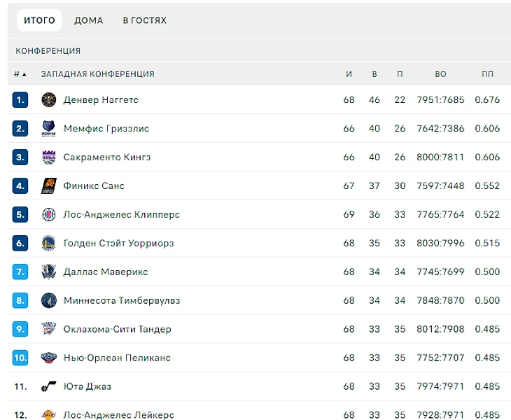Click the Dallas Mavericks team logo
Image resolution: width=511 pixels, height=420 pixels.
[x=48, y=272]
